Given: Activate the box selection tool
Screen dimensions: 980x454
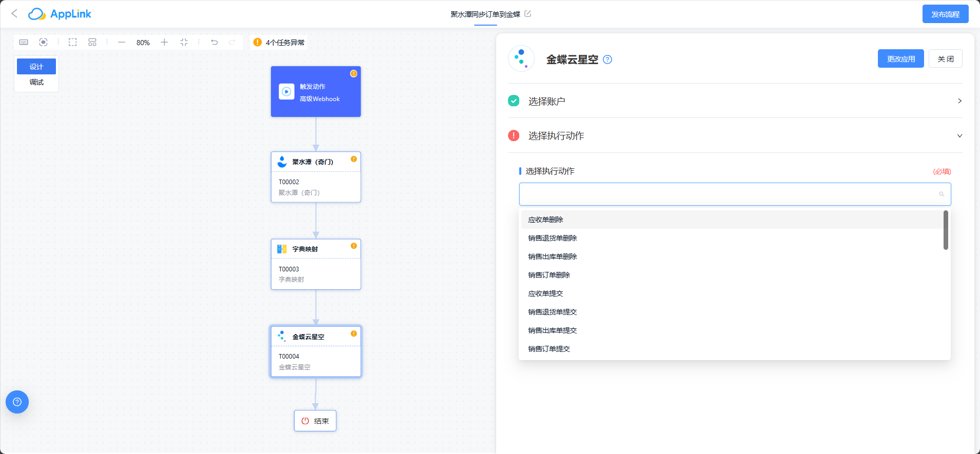Looking at the screenshot, I should (73, 42).
